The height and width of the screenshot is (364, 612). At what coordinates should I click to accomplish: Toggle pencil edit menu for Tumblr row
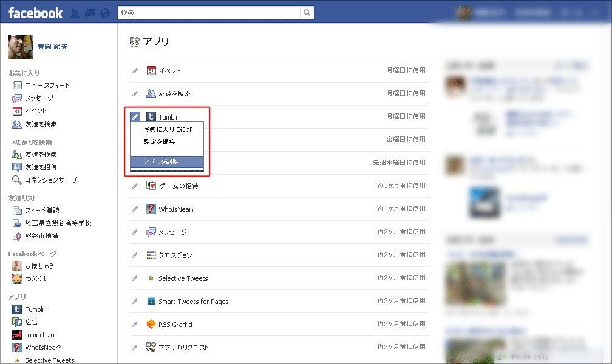pyautogui.click(x=135, y=116)
